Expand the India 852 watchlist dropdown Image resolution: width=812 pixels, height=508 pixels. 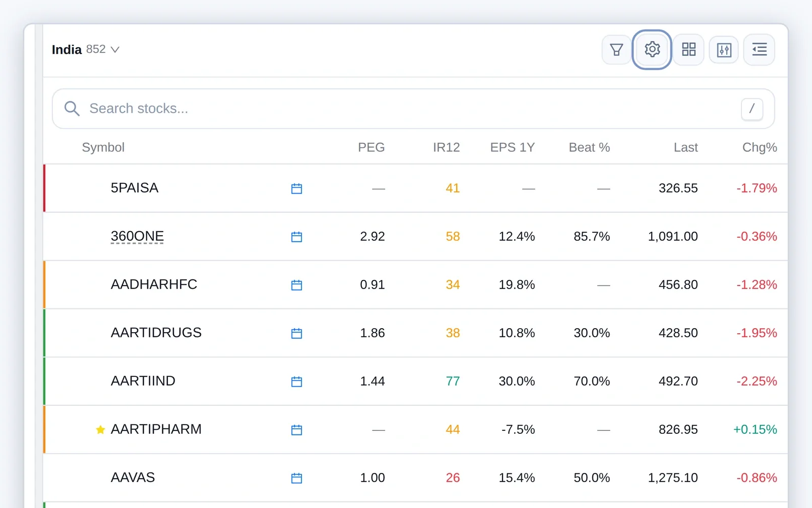coord(85,49)
